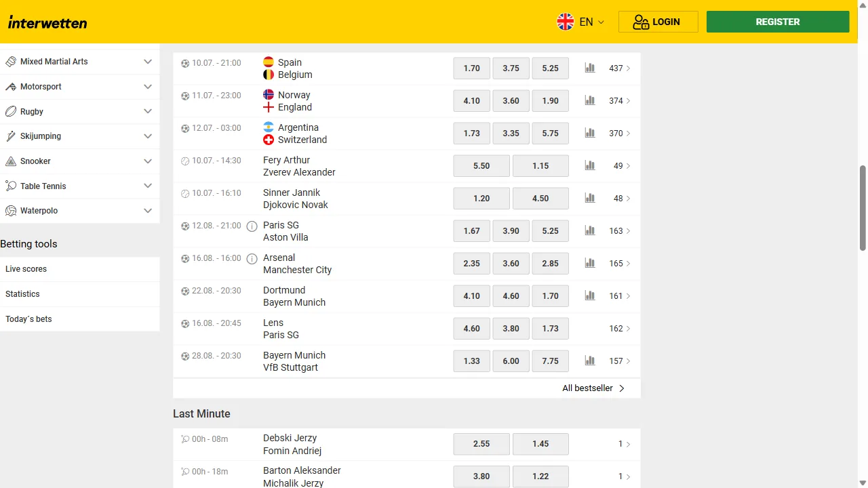868x488 pixels.
Task: Expand the Table Tennis category chevron
Action: pyautogui.click(x=148, y=186)
